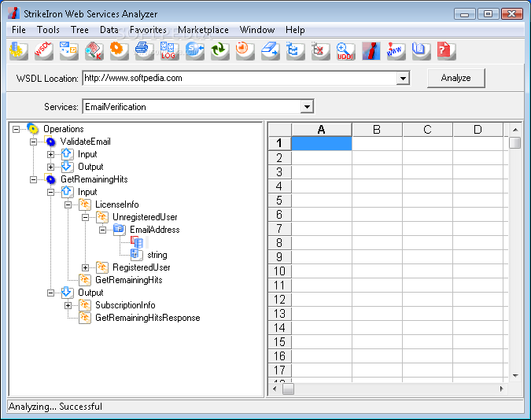531x420 pixels.
Task: Open the Data menu
Action: click(x=109, y=30)
